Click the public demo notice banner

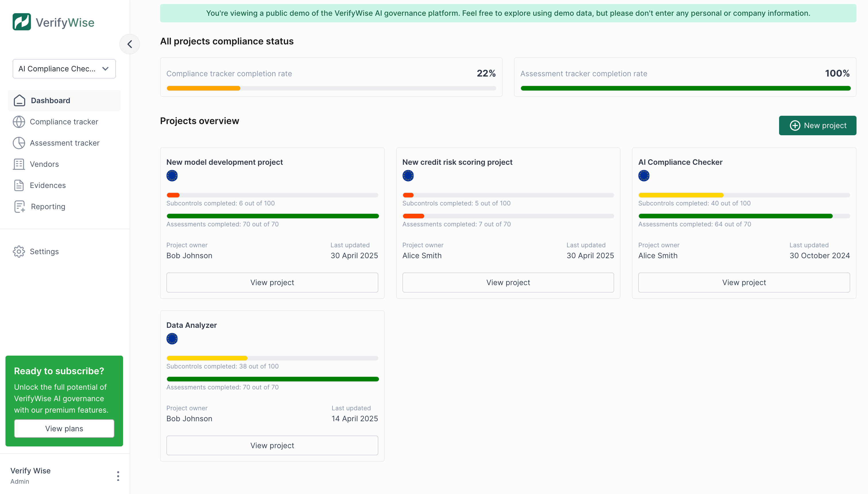[x=508, y=13]
